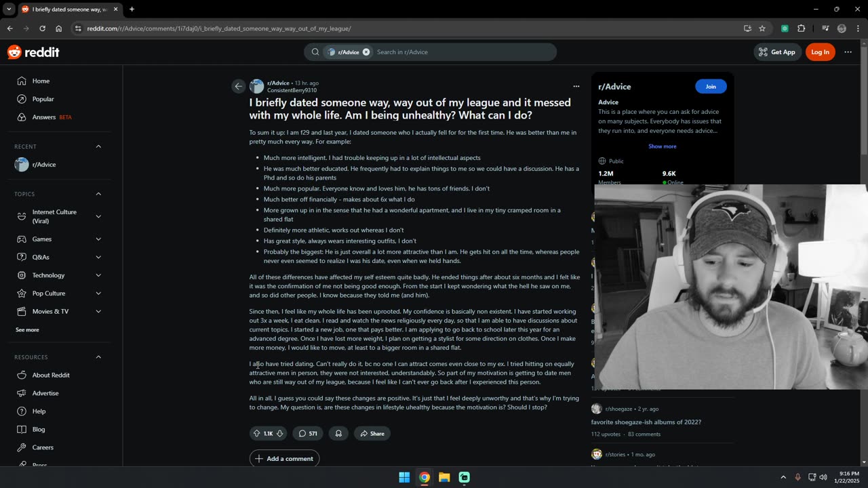The image size is (868, 488).
Task: Expand the Technology topic
Action: (x=98, y=275)
